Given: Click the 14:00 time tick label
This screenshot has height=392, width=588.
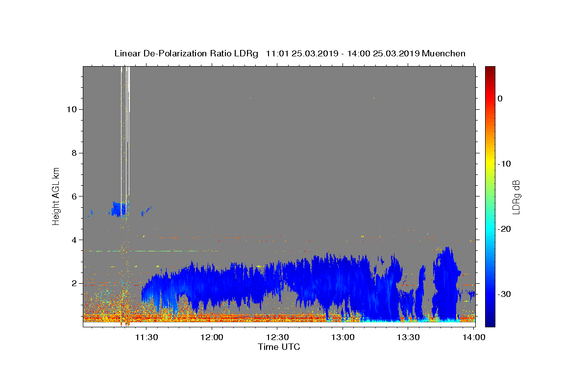Looking at the screenshot, I should click(x=474, y=337).
